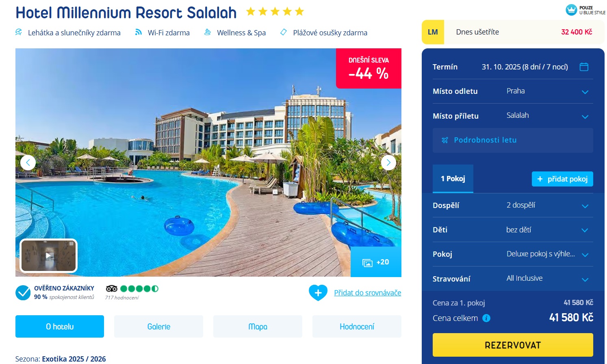Show next hotel photo with right arrow
Viewport: 607px width, 364px height.
coord(388,163)
